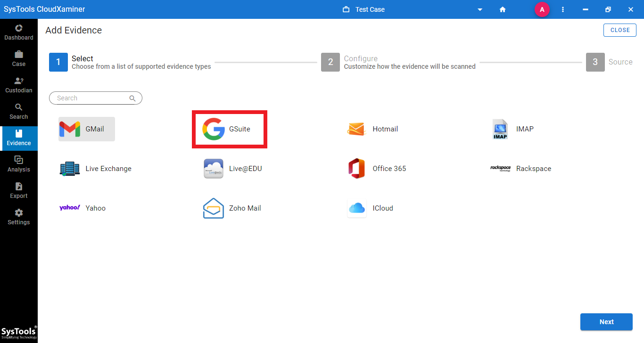This screenshot has height=343, width=644.
Task: Restore down the CloudXaminer window
Action: 608,9
